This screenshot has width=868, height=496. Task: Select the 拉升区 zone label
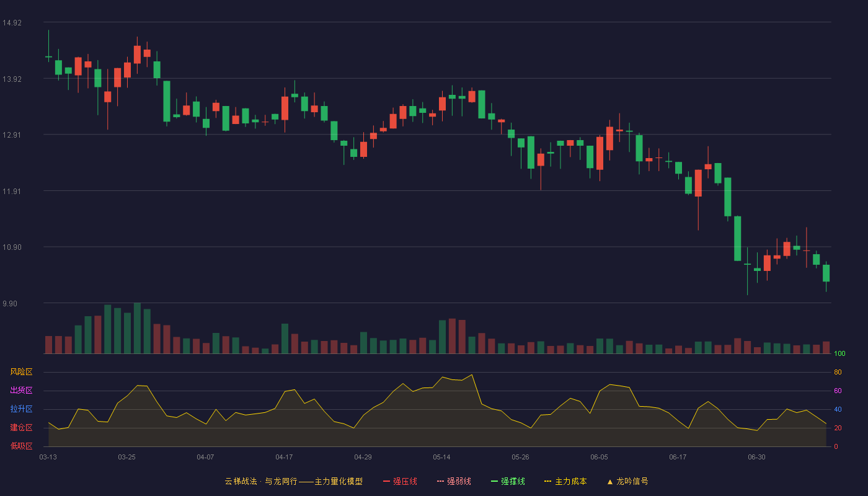[x=21, y=409]
